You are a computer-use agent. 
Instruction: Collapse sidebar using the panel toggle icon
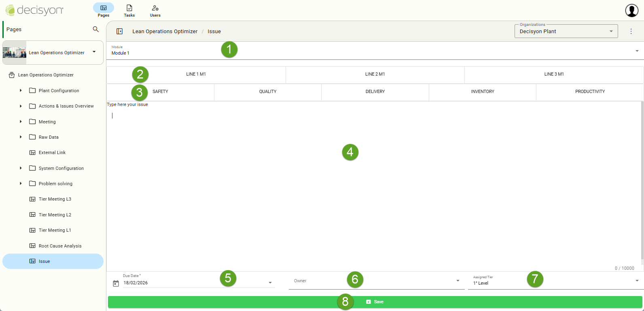pos(120,32)
